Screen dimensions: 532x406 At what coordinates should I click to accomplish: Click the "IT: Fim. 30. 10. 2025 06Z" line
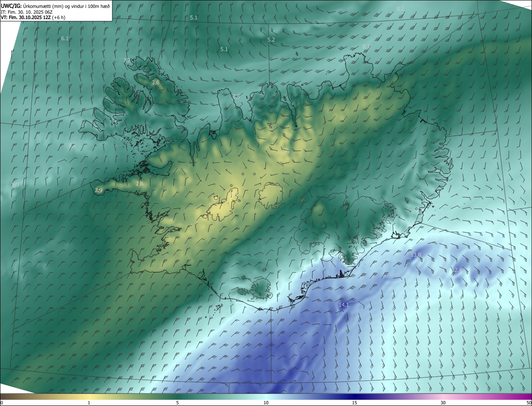pos(26,12)
